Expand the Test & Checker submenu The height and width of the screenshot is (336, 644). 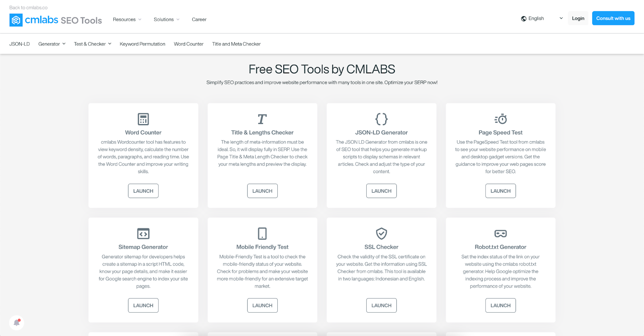[93, 44]
